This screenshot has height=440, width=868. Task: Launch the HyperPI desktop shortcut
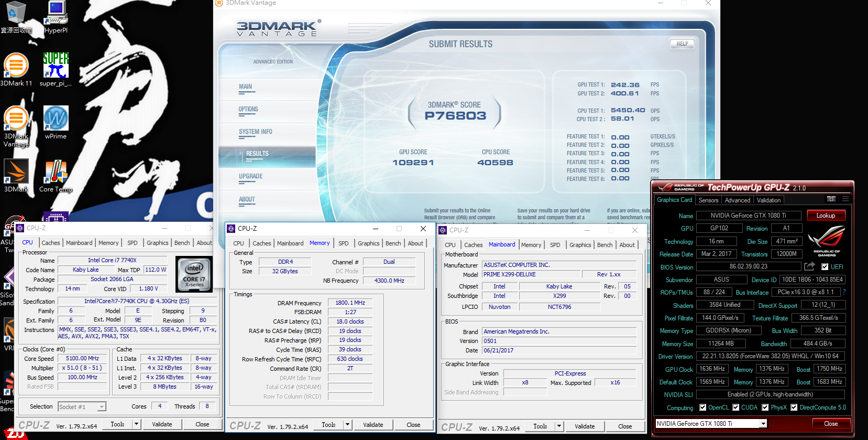[x=56, y=17]
